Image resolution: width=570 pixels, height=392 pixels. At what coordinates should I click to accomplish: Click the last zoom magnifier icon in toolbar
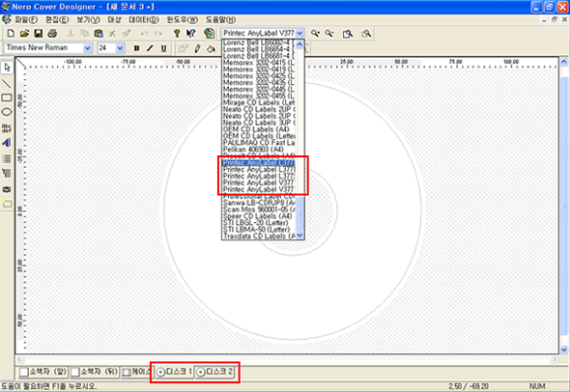pyautogui.click(x=366, y=34)
